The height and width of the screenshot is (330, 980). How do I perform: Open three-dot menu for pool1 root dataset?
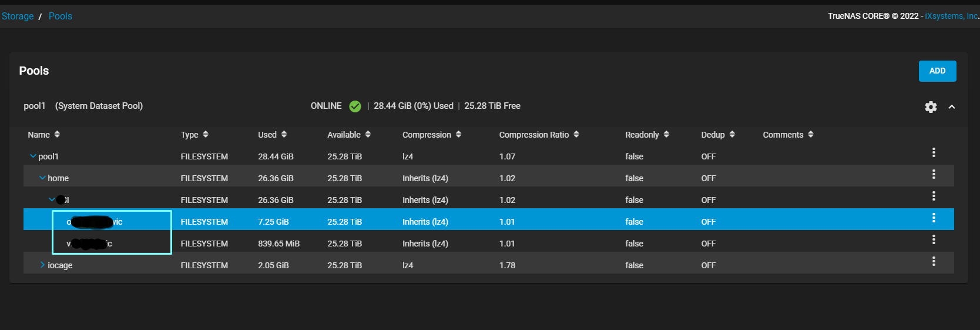(934, 153)
